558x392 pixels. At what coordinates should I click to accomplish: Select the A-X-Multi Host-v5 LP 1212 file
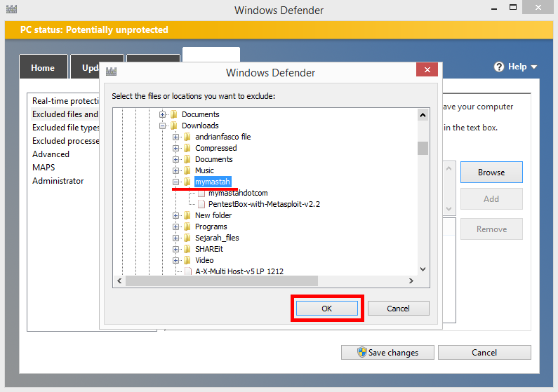pyautogui.click(x=239, y=271)
